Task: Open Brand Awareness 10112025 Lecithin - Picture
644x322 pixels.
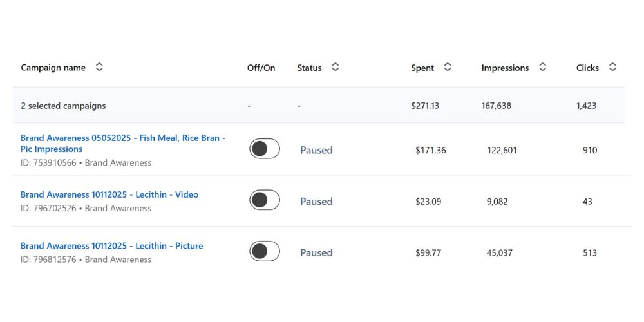Action: pyautogui.click(x=111, y=246)
